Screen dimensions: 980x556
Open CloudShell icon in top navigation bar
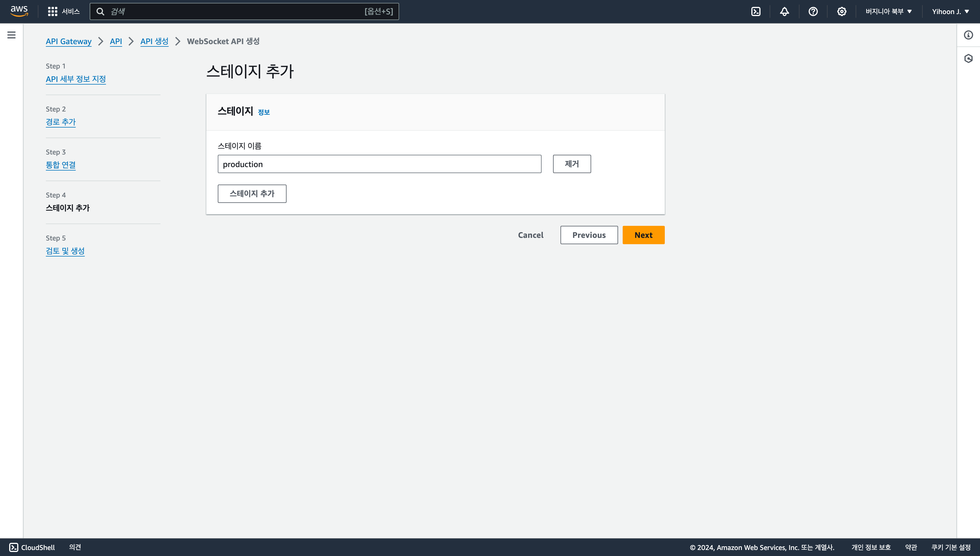tap(756, 11)
